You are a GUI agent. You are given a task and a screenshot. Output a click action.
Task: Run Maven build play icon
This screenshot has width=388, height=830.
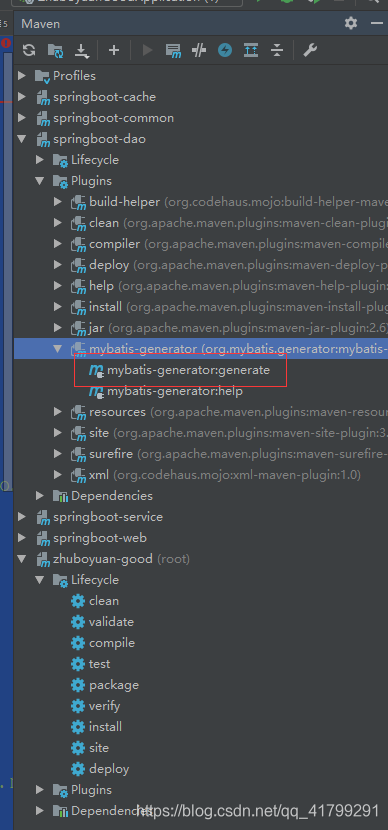click(x=148, y=50)
